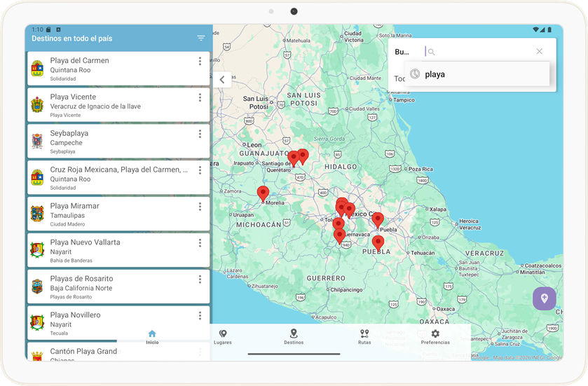The height and width of the screenshot is (386, 588).
Task: Select the red map pin at Puebla
Action: tap(378, 221)
